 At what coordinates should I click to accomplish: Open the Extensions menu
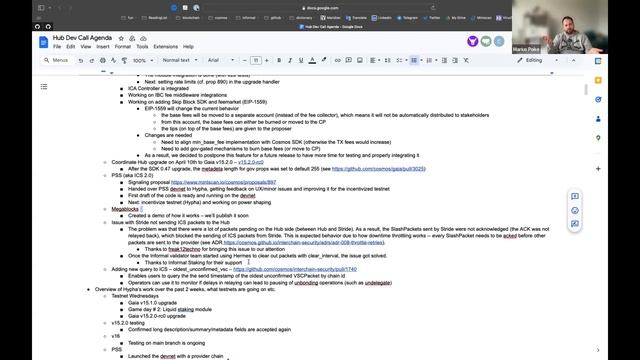[x=165, y=47]
